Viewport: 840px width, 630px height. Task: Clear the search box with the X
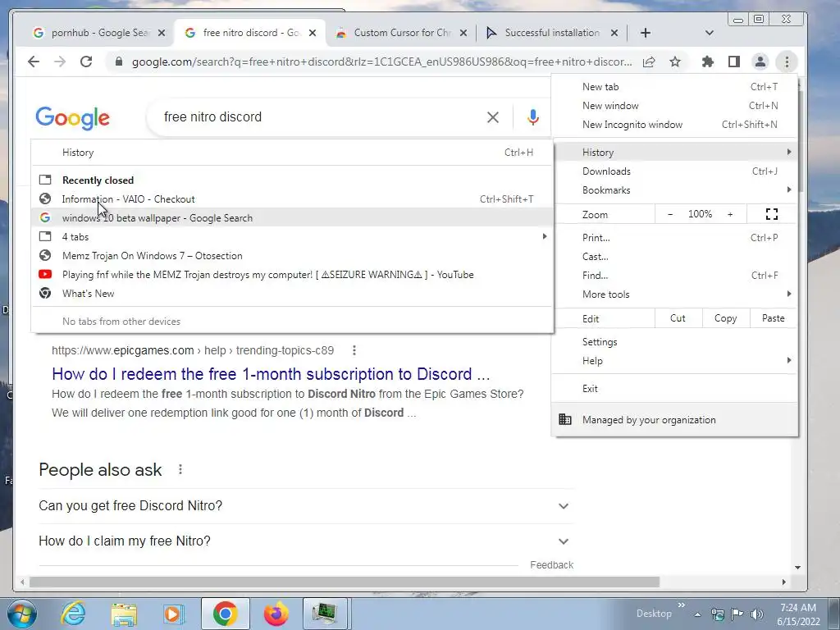point(493,117)
